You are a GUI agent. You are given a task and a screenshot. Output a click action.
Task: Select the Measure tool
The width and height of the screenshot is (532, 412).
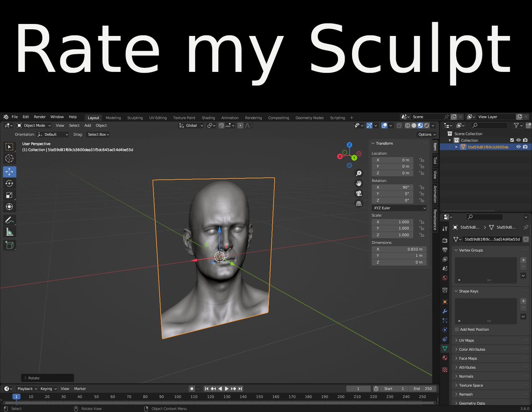[9, 232]
